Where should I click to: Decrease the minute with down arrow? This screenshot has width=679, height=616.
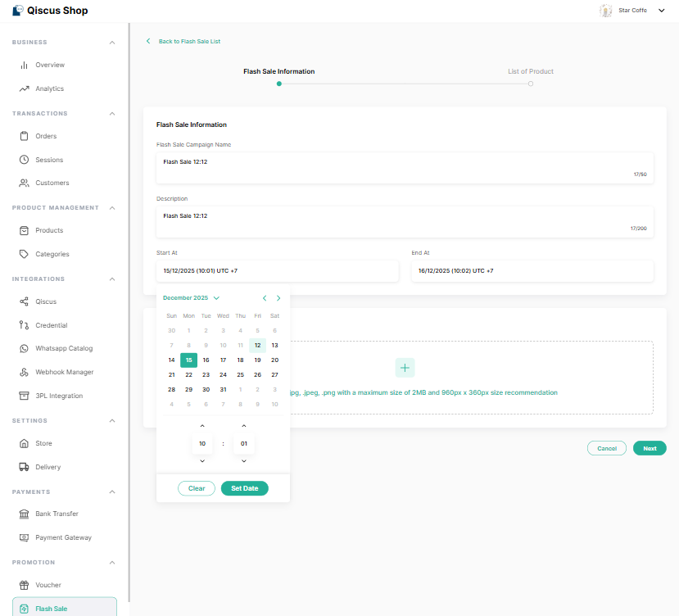243,461
